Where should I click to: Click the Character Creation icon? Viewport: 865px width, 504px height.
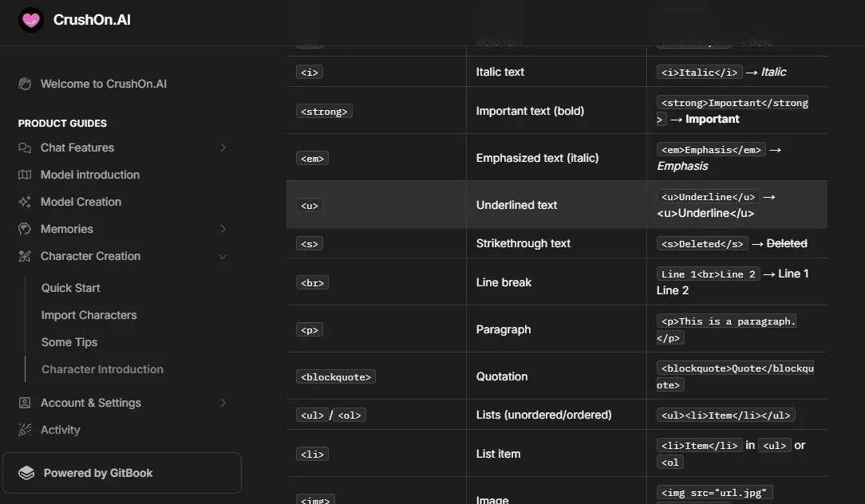pos(25,256)
